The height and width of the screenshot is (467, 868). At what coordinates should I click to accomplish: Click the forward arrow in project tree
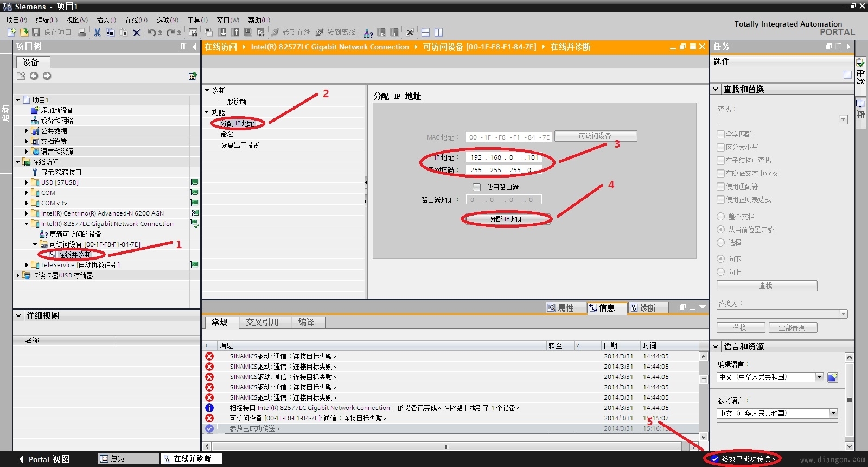[x=47, y=76]
